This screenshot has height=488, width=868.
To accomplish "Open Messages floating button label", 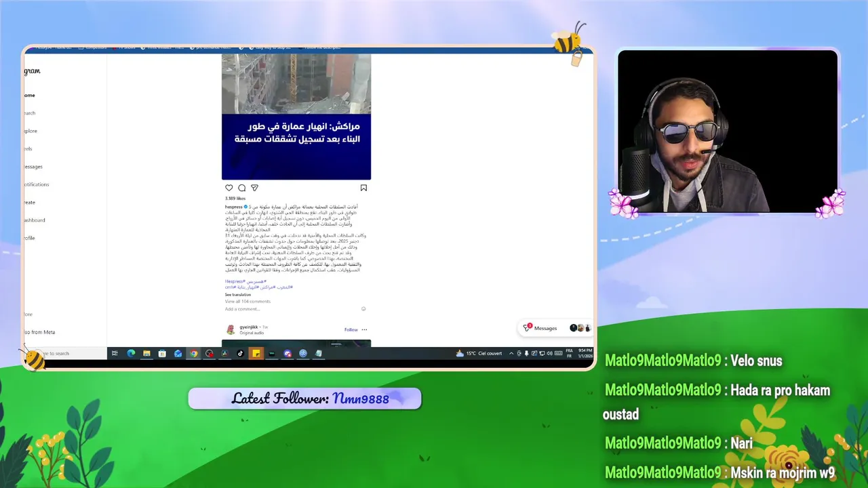I will point(545,328).
